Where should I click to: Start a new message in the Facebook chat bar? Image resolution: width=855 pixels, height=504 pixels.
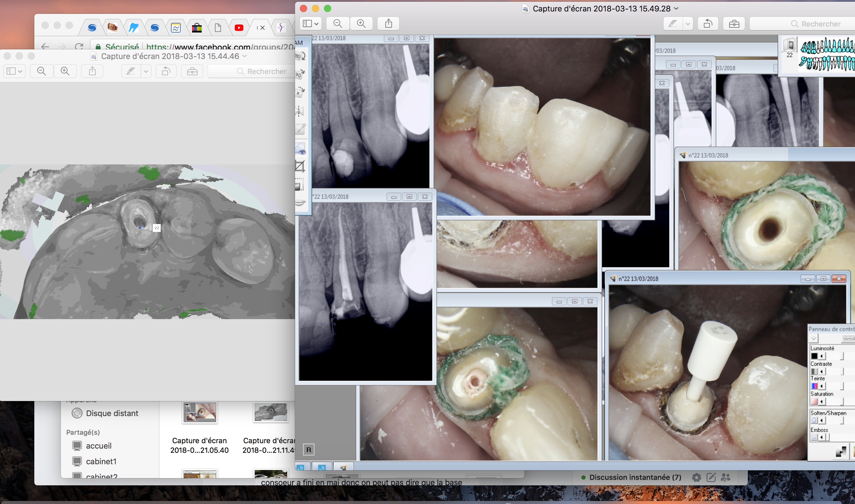point(711,478)
